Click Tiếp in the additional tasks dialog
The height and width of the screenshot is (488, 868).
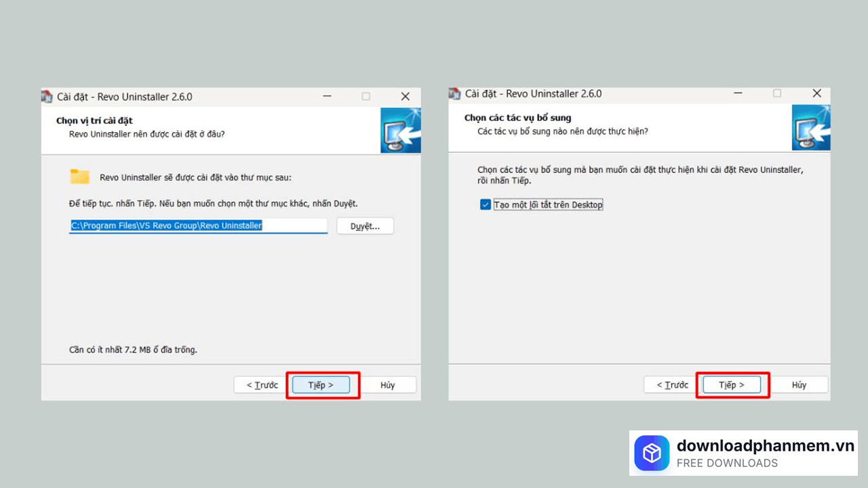[732, 385]
